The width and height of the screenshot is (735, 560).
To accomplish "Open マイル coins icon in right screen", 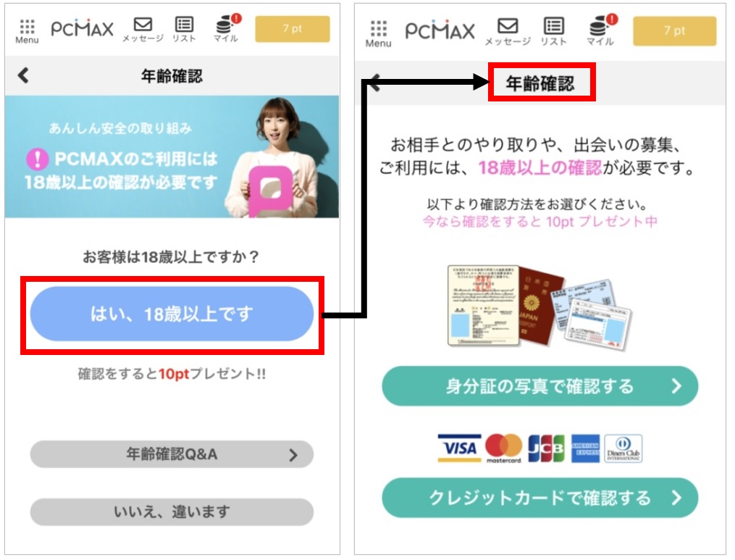I will [x=602, y=30].
